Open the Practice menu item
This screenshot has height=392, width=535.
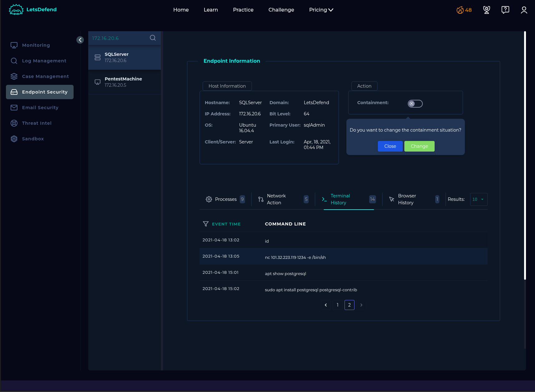(243, 10)
